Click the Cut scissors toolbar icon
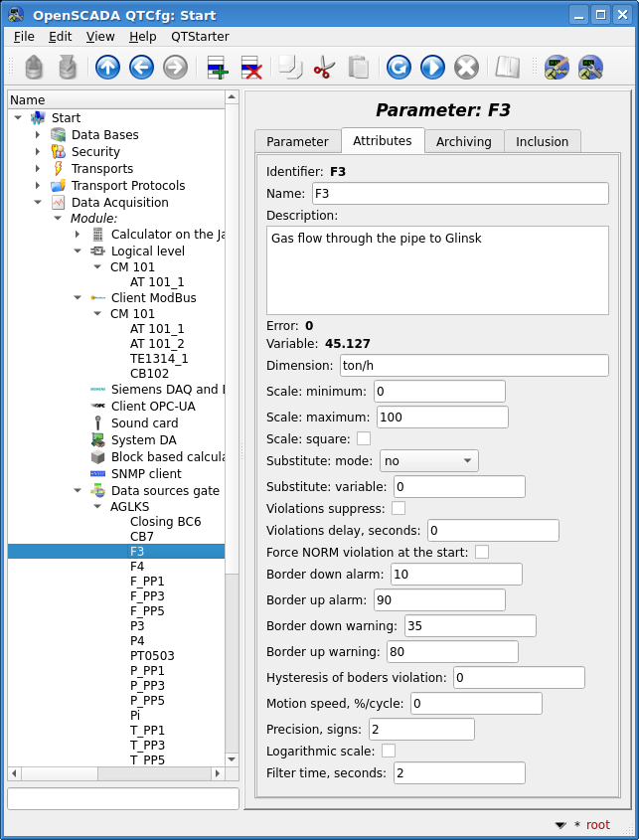Screen dimensions: 639x840 tap(324, 68)
